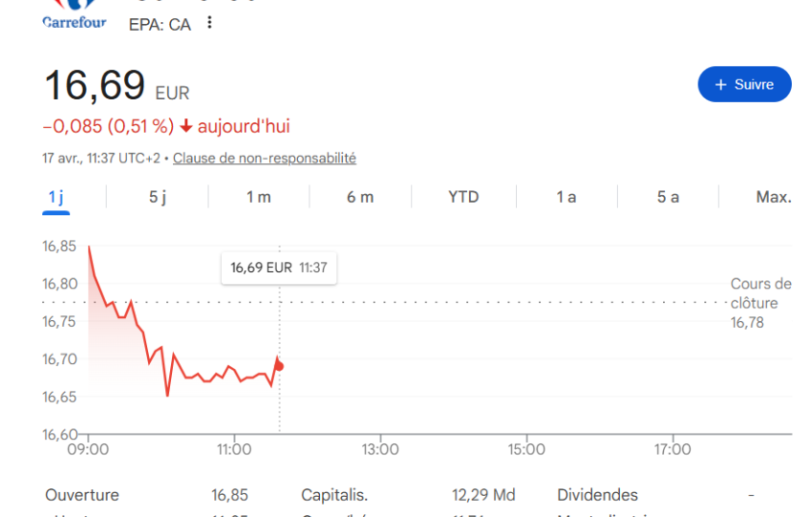Click the 16,69 EUR chart tooltip
Image resolution: width=812 pixels, height=517 pixels.
pos(278,268)
